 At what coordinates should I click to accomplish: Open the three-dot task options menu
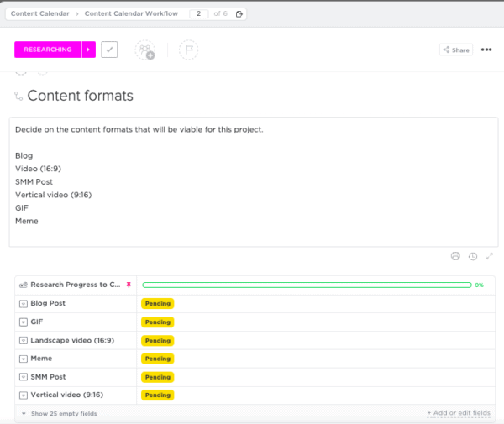pyautogui.click(x=486, y=50)
